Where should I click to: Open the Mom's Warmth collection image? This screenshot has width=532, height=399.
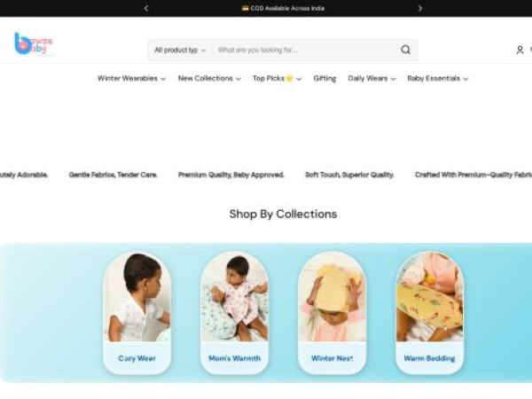pos(234,297)
